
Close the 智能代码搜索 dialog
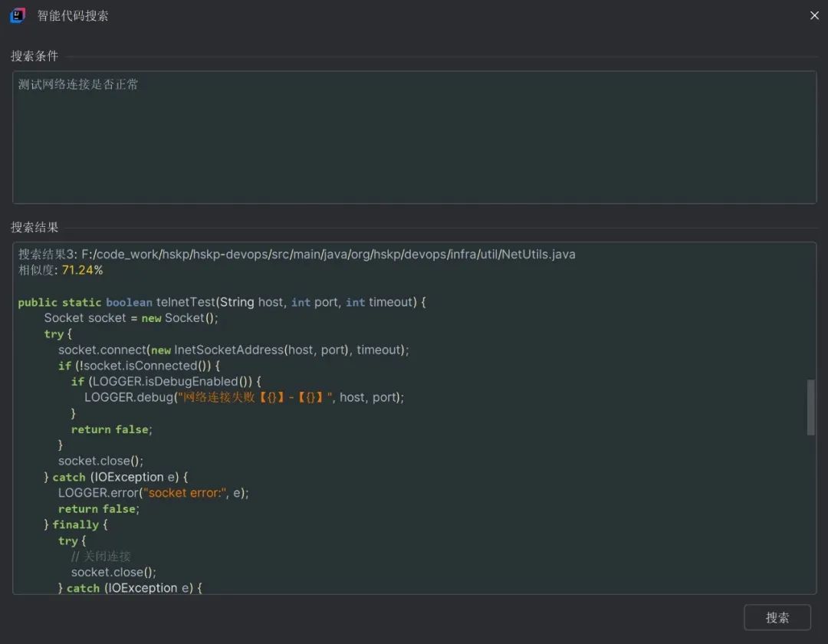[x=814, y=15]
